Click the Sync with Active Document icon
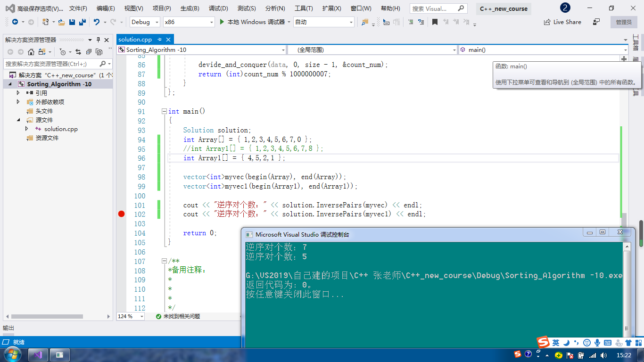This screenshot has width=644, height=362. pyautogui.click(x=78, y=52)
